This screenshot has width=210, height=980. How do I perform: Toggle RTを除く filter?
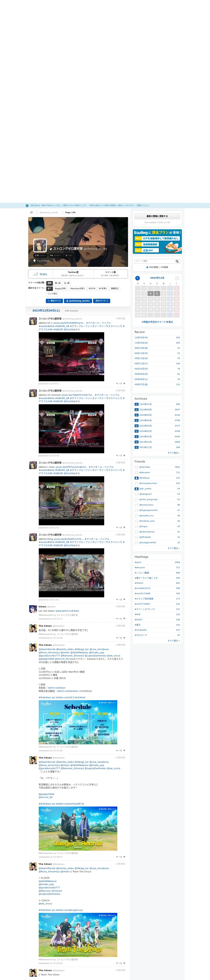(103, 288)
